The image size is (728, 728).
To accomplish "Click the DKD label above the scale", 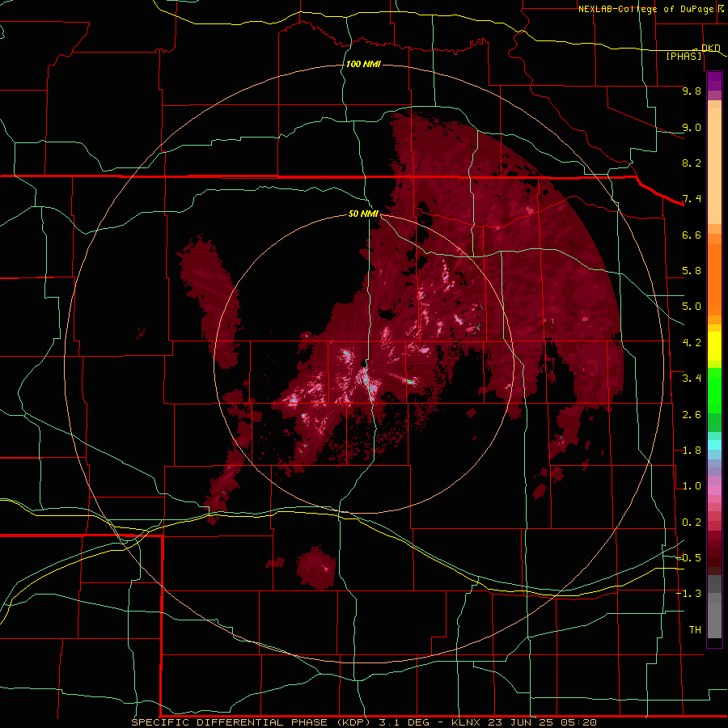I will 711,48.
